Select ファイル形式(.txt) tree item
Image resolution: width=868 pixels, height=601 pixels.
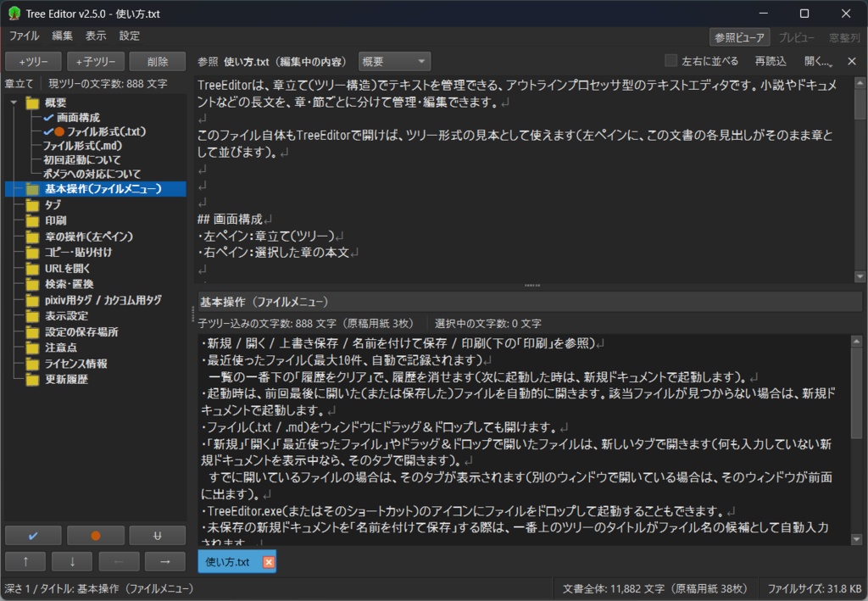(x=106, y=131)
